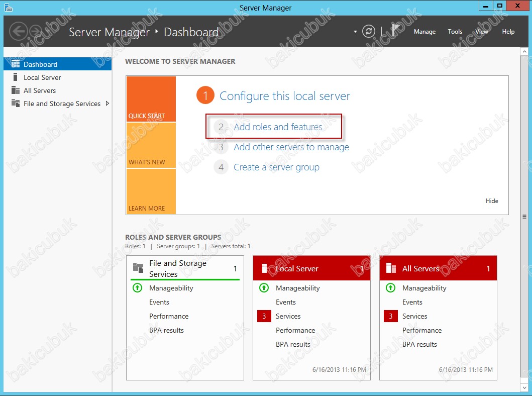Open Services in Local Server tile
Screen dimensions: 532x396
coord(288,316)
